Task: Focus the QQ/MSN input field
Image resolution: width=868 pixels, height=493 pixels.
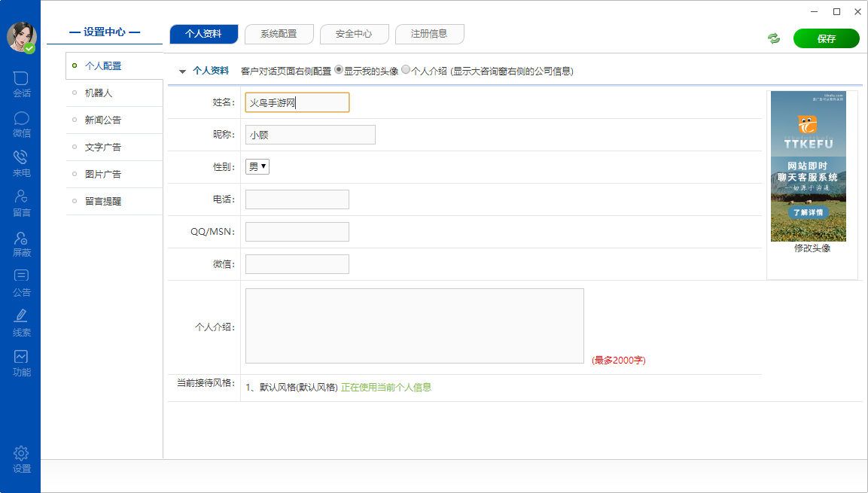Action: [x=297, y=232]
